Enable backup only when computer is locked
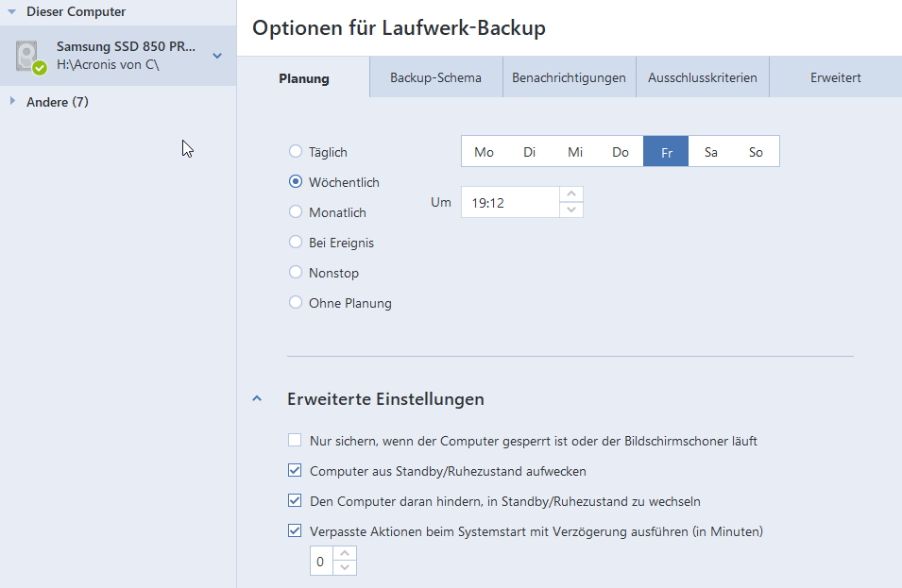The image size is (902, 588). (296, 441)
